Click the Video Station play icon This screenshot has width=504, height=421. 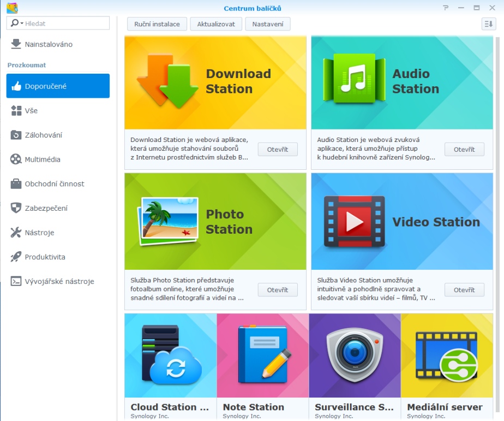click(354, 221)
